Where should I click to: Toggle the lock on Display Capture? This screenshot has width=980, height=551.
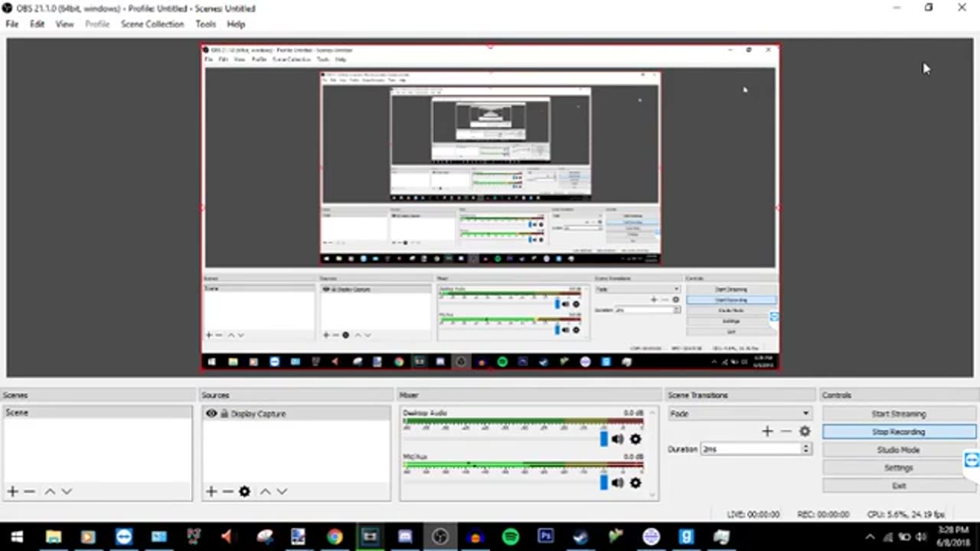[x=224, y=413]
